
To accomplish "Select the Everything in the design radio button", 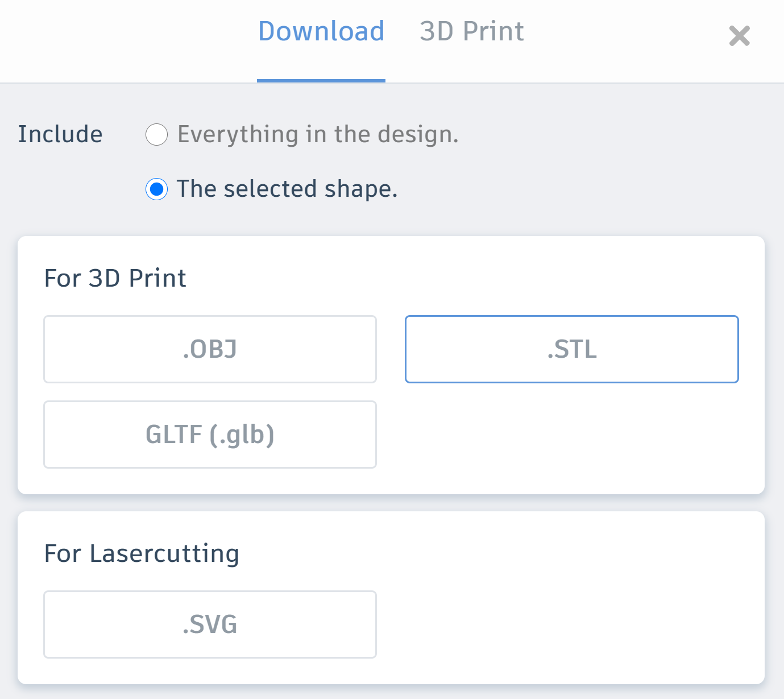I will tap(156, 135).
